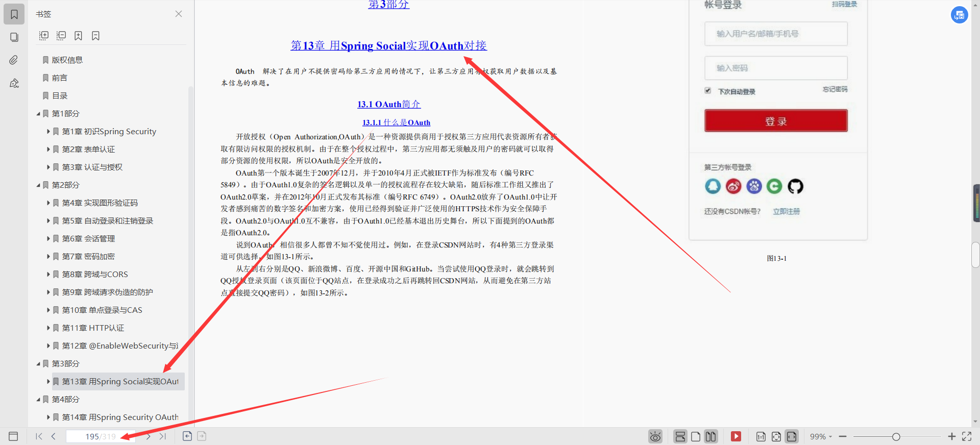Set zoom to actual size 1:1
Image resolution: width=980 pixels, height=445 pixels.
pyautogui.click(x=761, y=436)
